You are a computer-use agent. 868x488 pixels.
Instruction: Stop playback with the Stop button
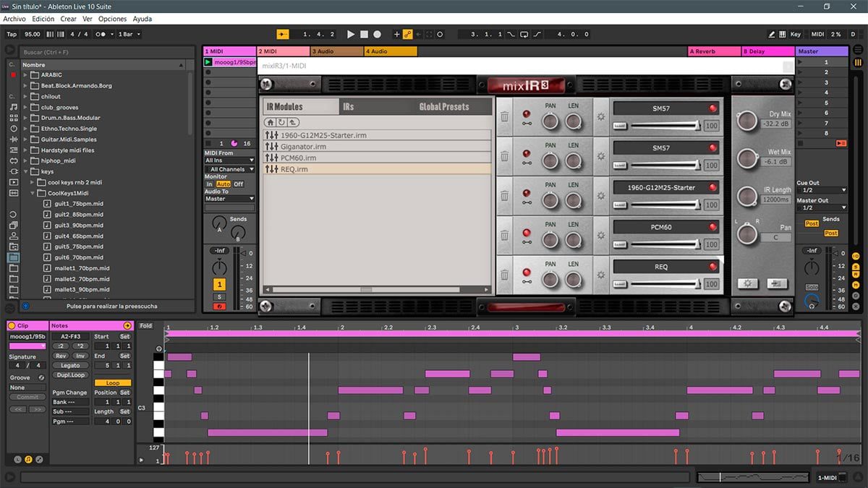tap(365, 34)
